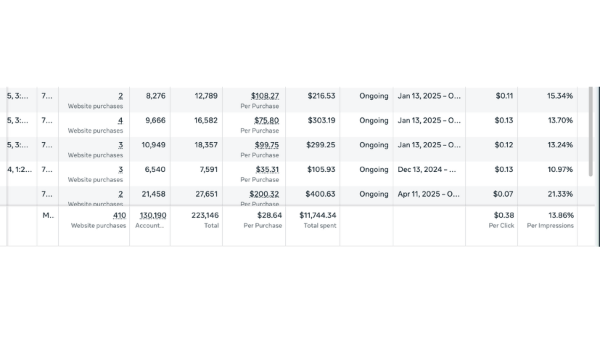Open the $108.27 cost per purchase link
600x364 pixels.
point(265,96)
